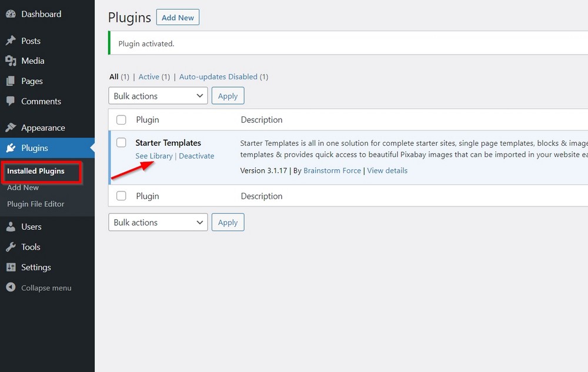
Task: Click Starter Templates plugin name
Action: (x=168, y=143)
